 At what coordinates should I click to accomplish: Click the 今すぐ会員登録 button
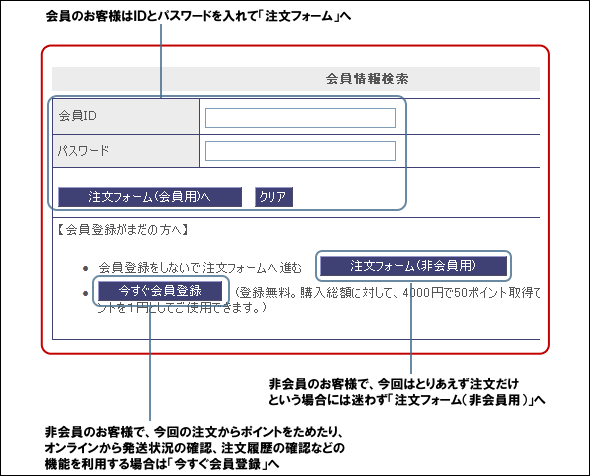click(x=160, y=291)
